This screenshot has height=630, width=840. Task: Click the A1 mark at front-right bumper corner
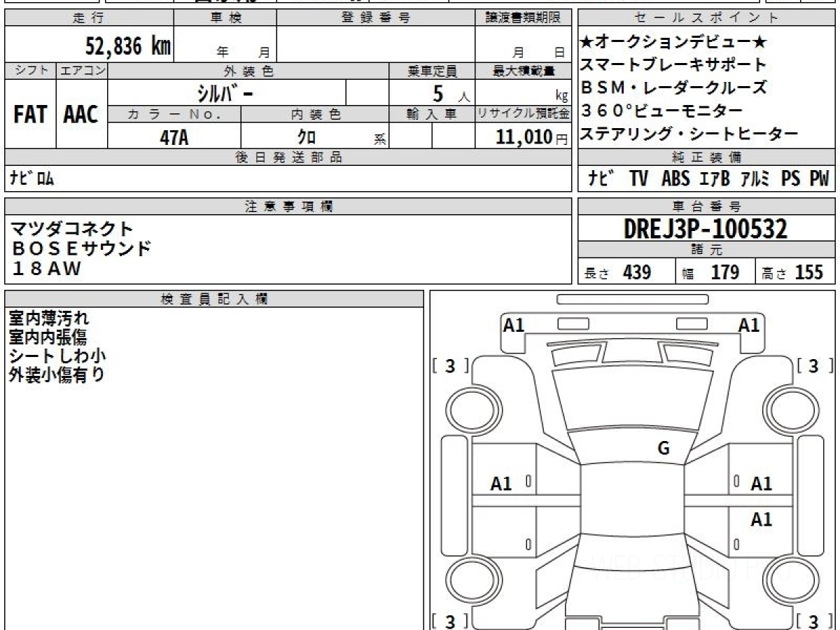click(x=749, y=325)
